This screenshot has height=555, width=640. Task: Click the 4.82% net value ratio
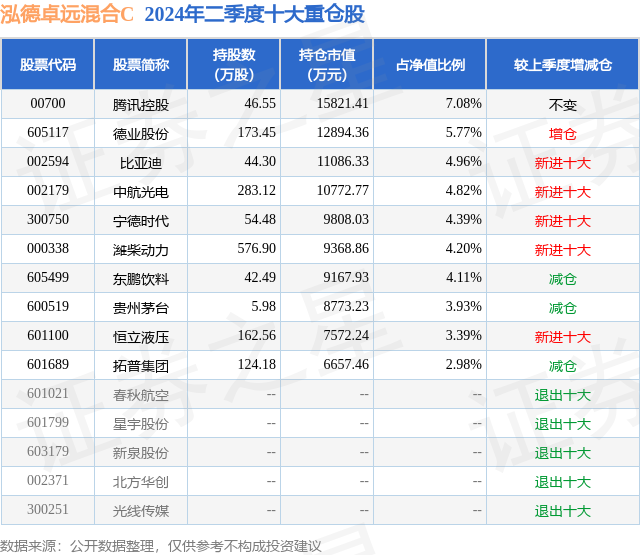point(464,191)
